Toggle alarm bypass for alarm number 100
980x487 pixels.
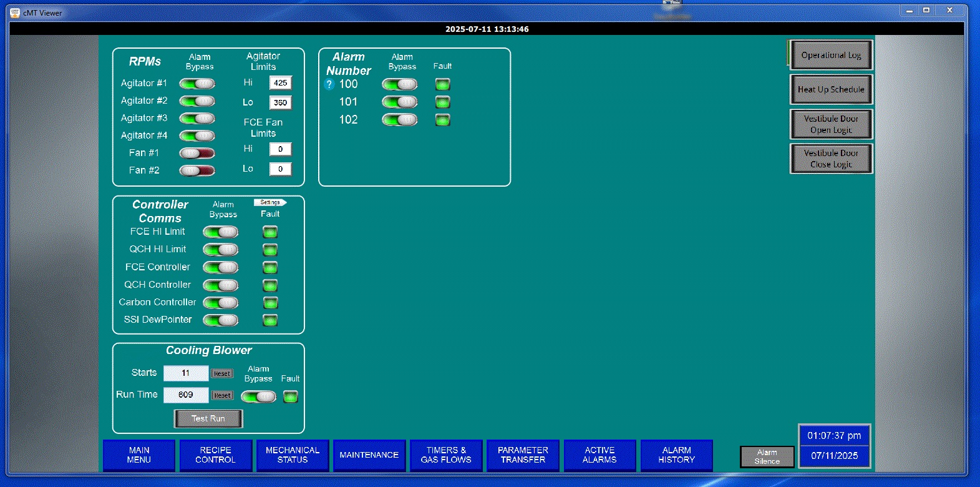pos(400,84)
